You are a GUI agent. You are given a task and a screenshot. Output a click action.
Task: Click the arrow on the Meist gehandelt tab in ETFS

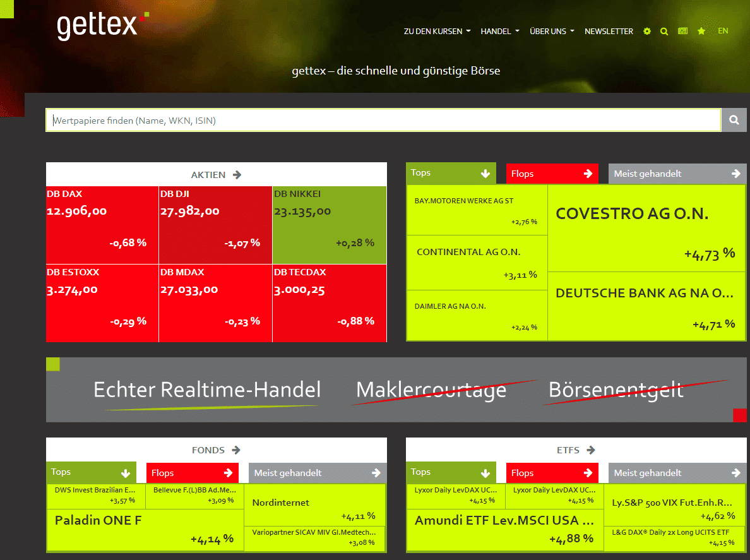coord(736,472)
